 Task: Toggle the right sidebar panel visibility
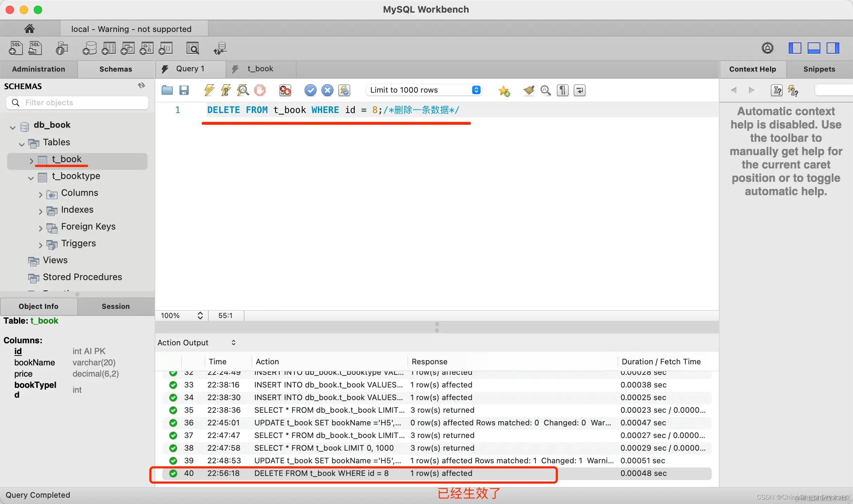pos(833,48)
